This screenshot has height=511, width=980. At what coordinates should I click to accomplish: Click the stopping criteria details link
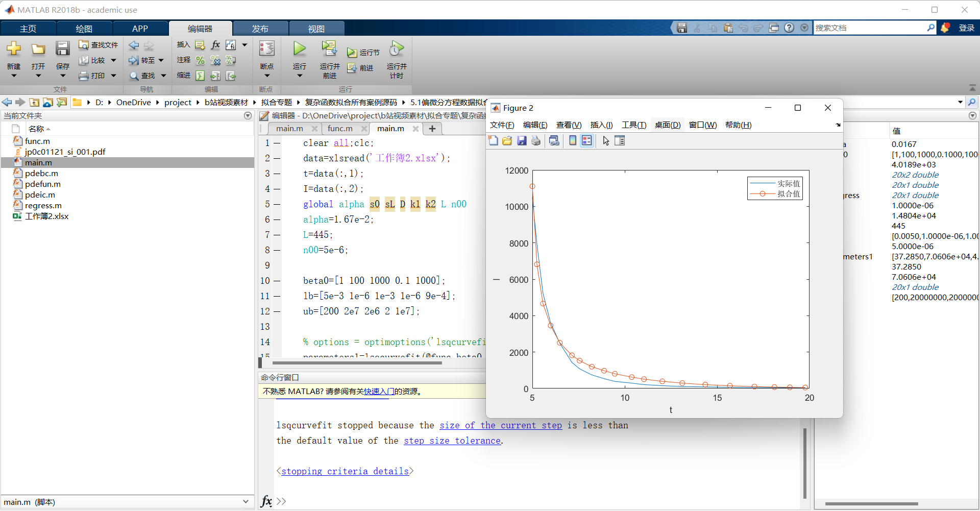[x=345, y=471]
